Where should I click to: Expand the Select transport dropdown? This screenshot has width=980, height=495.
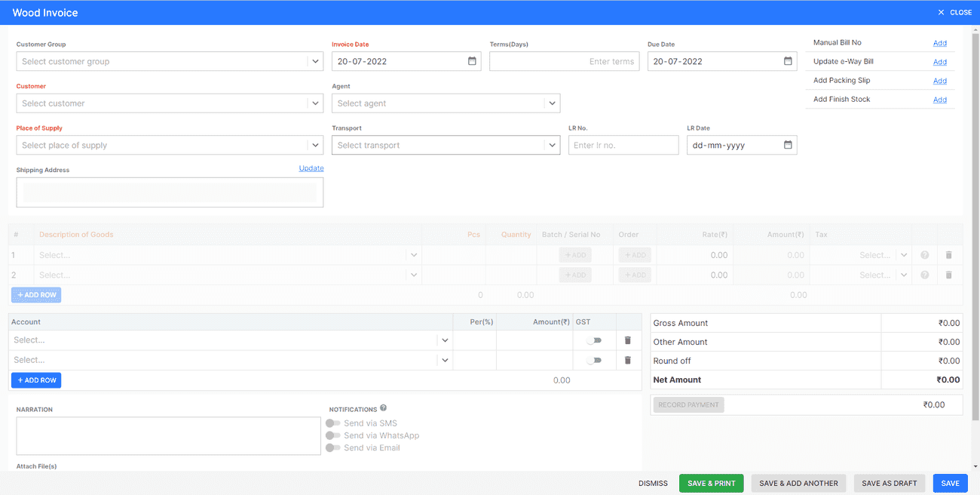pos(552,145)
